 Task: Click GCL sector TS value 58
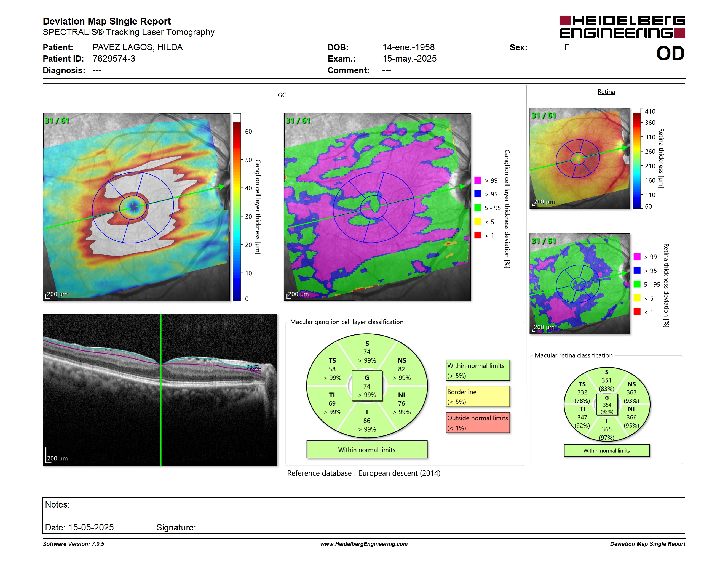[332, 369]
